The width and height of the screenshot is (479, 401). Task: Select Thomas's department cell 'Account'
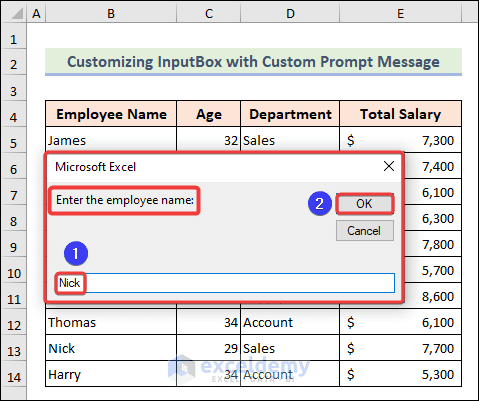tap(290, 322)
